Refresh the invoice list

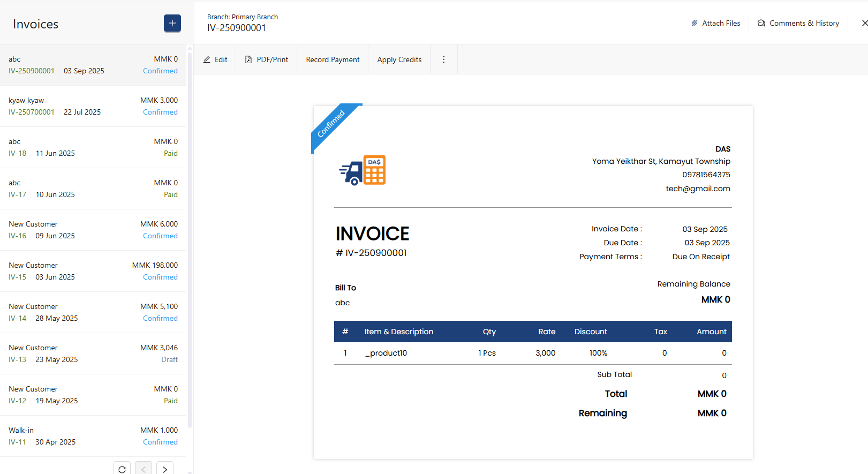[122, 468]
